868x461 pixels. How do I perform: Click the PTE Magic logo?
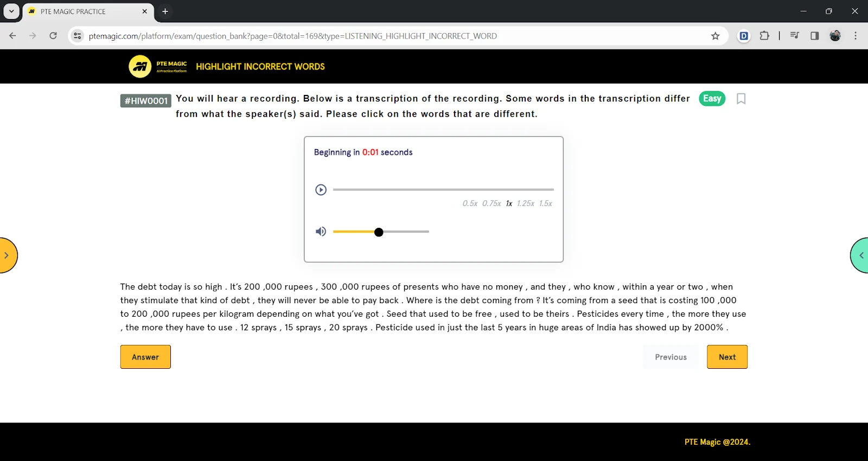158,67
